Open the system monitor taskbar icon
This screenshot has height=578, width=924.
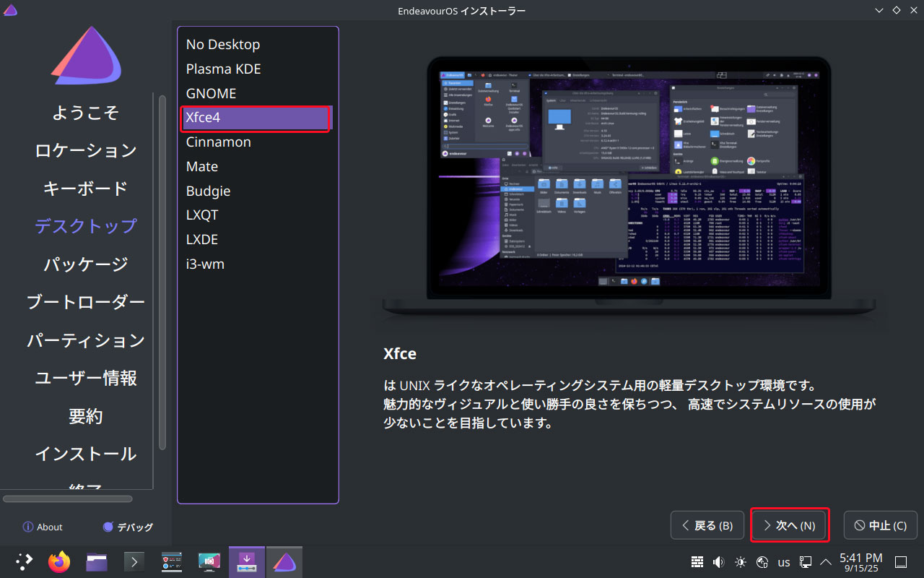coord(172,561)
